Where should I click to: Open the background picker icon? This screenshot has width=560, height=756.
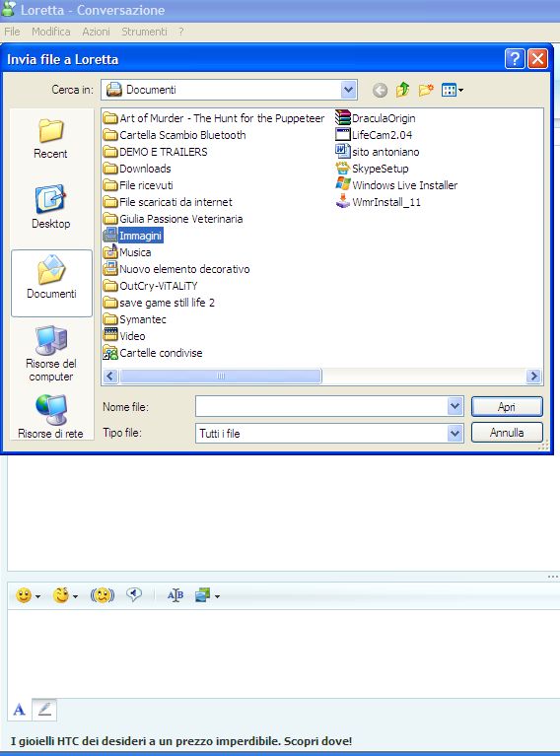click(202, 596)
